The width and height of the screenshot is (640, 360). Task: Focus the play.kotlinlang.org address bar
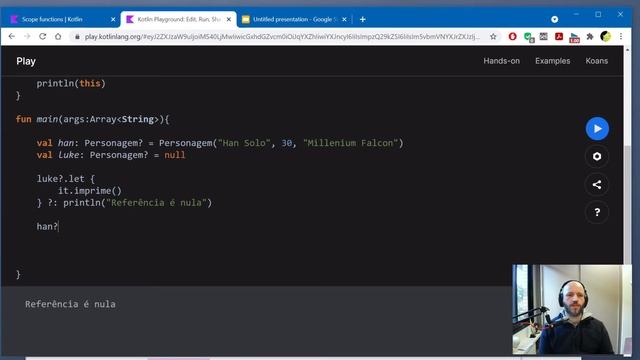pos(282,37)
